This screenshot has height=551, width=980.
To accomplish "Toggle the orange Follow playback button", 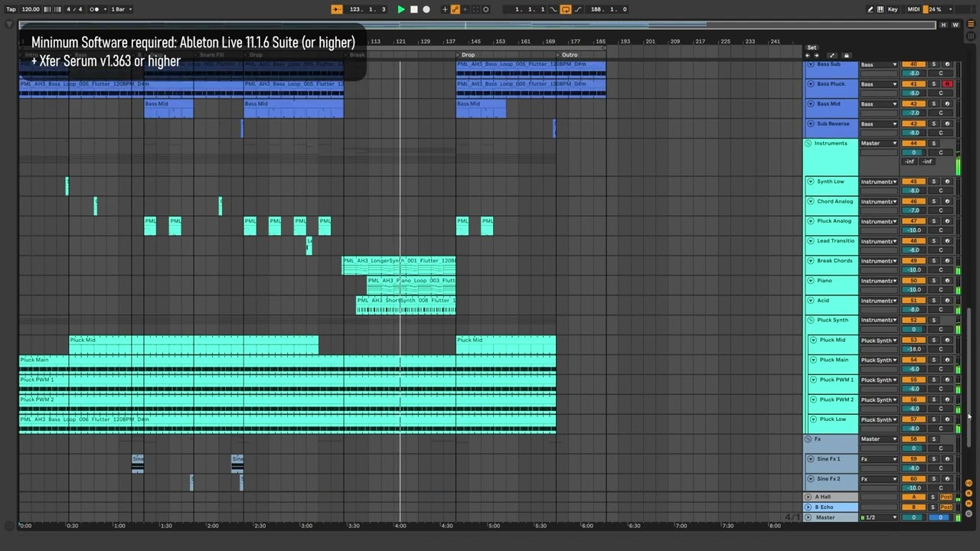I will point(337,9).
